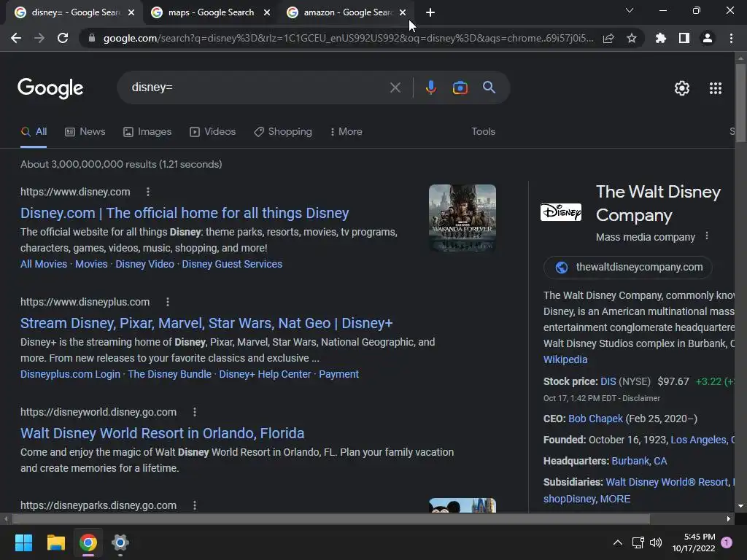The image size is (747, 560).
Task: Close the maps tab
Action: point(267,12)
